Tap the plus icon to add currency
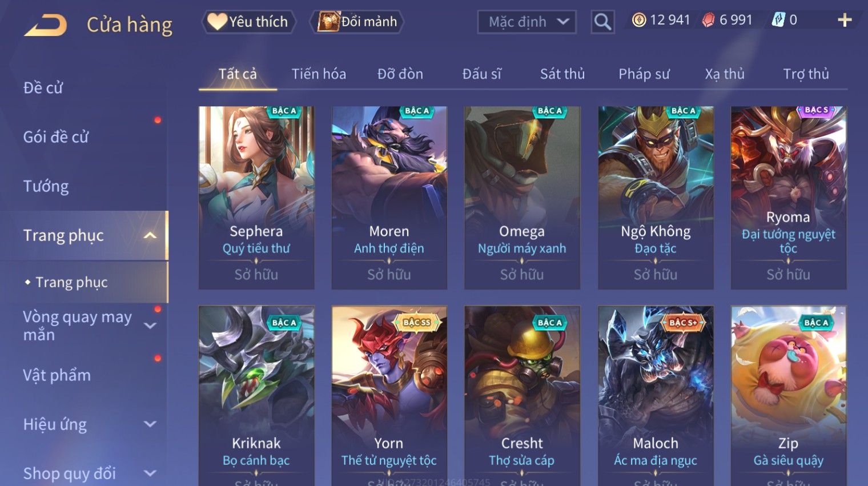This screenshot has width=868, height=486. 845,21
